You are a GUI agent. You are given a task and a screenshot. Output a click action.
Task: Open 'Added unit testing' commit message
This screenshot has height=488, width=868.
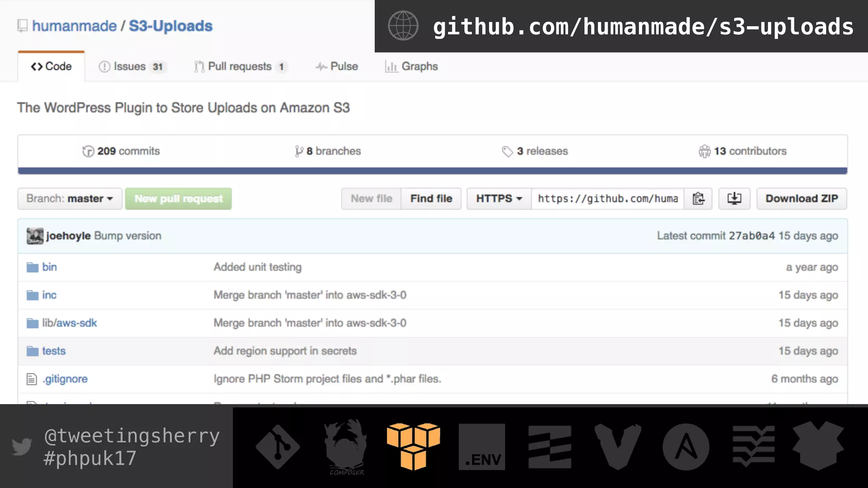point(258,267)
